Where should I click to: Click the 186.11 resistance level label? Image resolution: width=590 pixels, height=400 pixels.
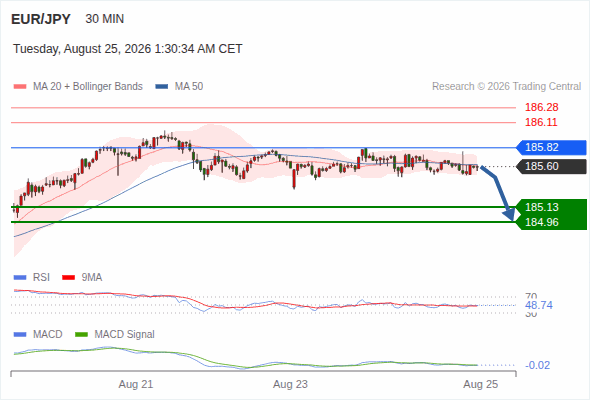[x=541, y=122]
